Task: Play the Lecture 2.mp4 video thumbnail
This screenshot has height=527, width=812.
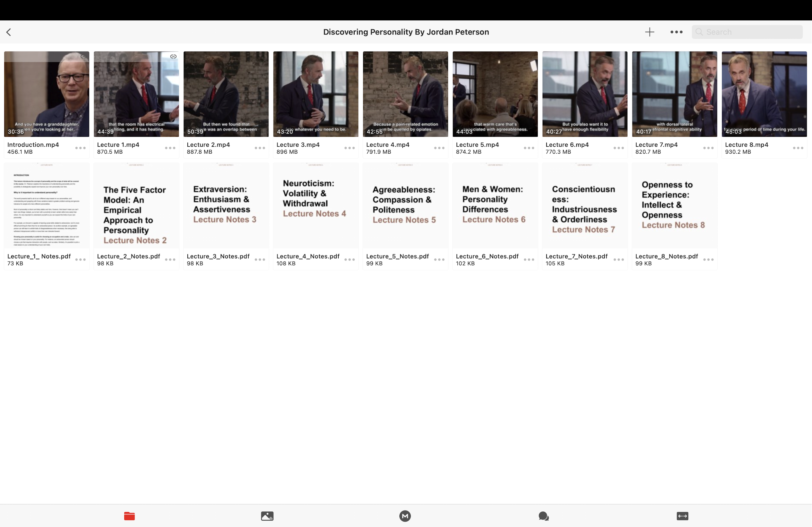Action: pyautogui.click(x=226, y=94)
